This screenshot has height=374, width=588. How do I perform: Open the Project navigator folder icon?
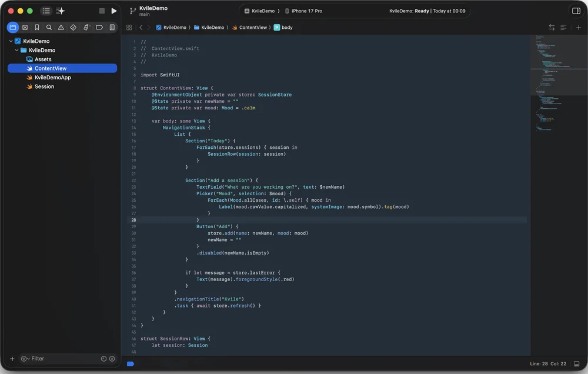coord(13,28)
